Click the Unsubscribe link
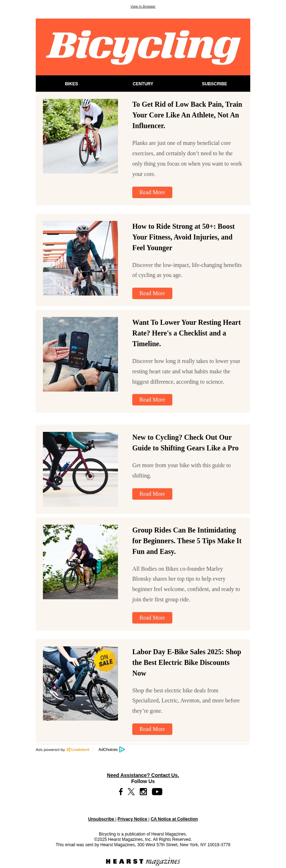The height and width of the screenshot is (868, 286). tap(101, 819)
